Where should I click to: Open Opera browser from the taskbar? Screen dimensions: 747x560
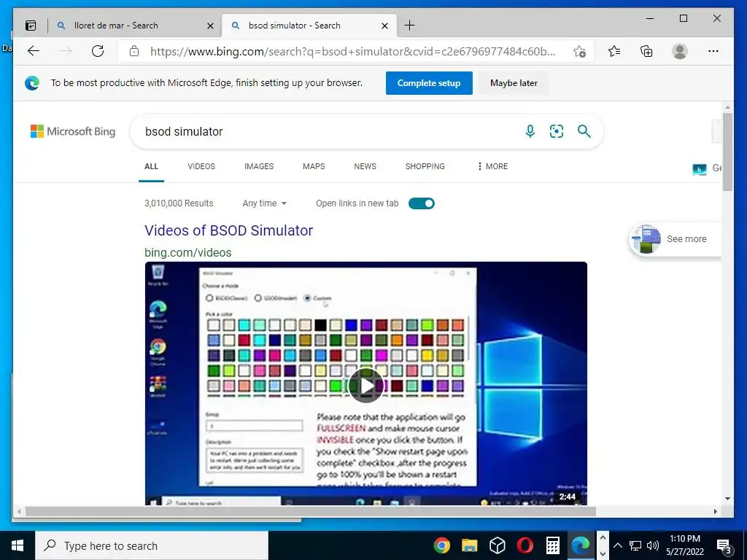(525, 545)
